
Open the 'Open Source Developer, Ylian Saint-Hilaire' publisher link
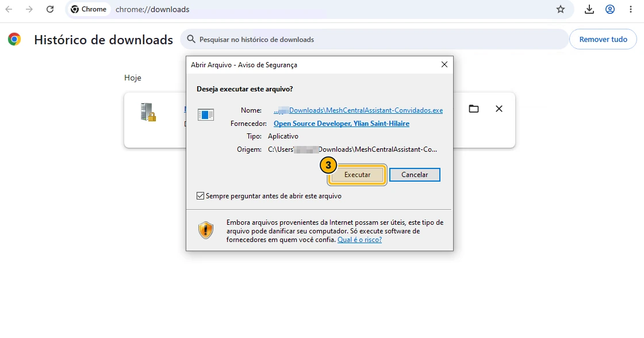pyautogui.click(x=342, y=123)
